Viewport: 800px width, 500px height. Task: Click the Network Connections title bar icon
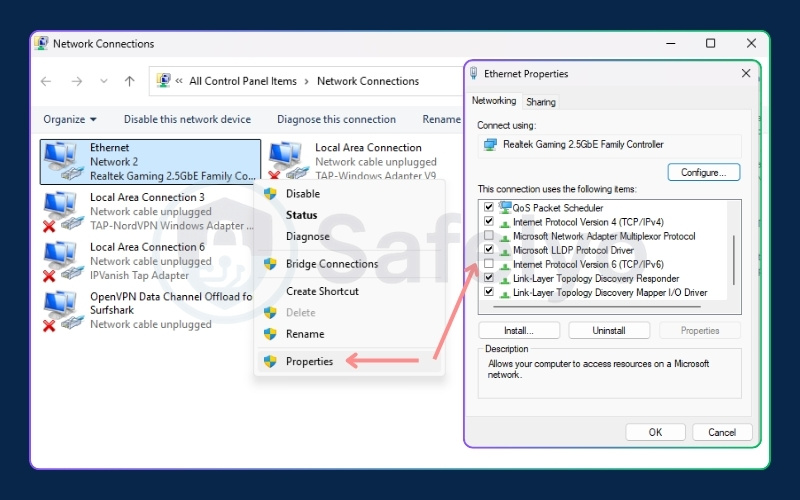(41, 43)
